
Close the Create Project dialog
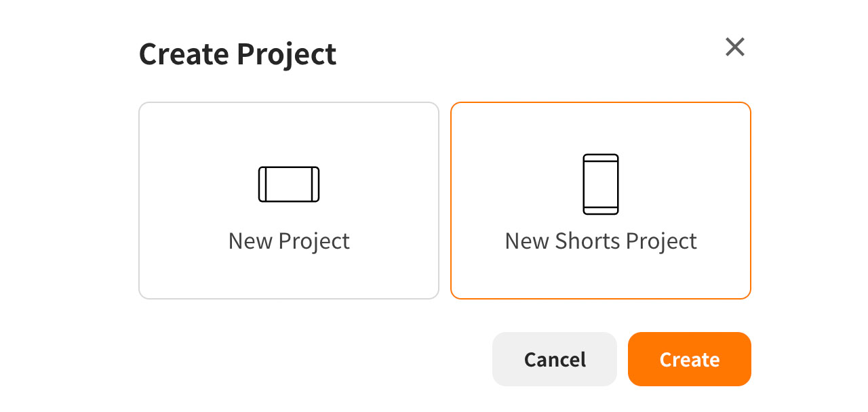735,47
